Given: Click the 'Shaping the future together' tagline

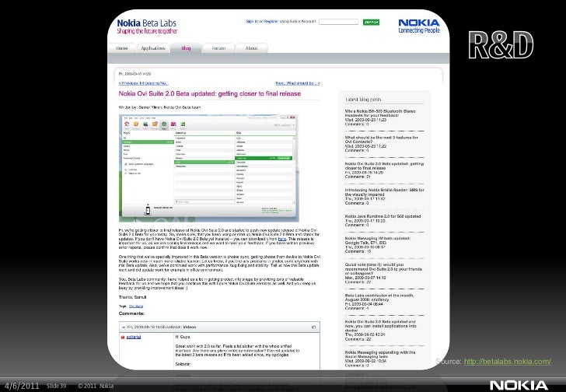Looking at the screenshot, I should point(147,31).
